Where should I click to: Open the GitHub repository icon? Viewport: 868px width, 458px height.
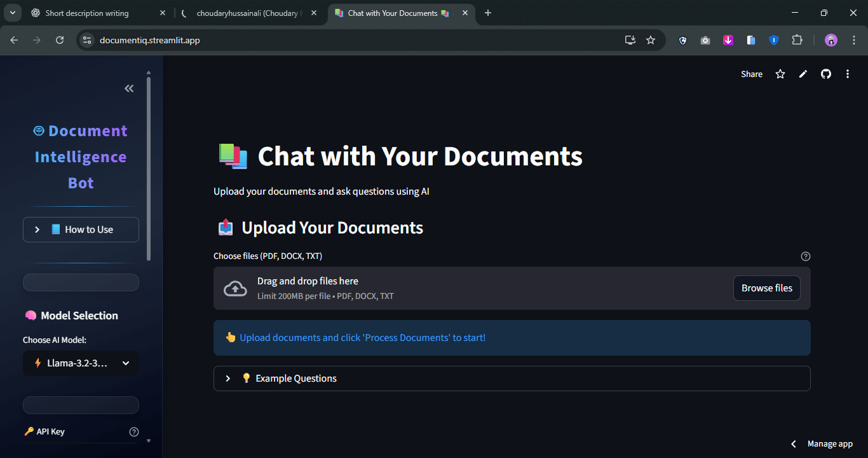pyautogui.click(x=825, y=74)
